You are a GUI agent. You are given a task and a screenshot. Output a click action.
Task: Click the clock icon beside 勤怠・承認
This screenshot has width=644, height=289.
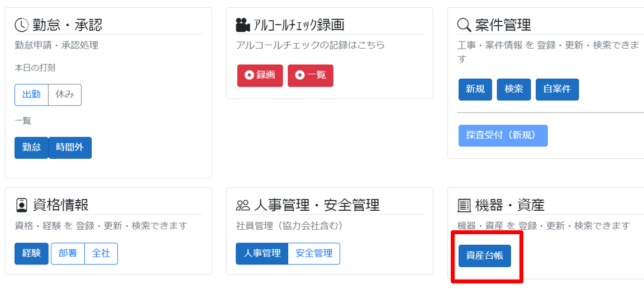pos(21,25)
